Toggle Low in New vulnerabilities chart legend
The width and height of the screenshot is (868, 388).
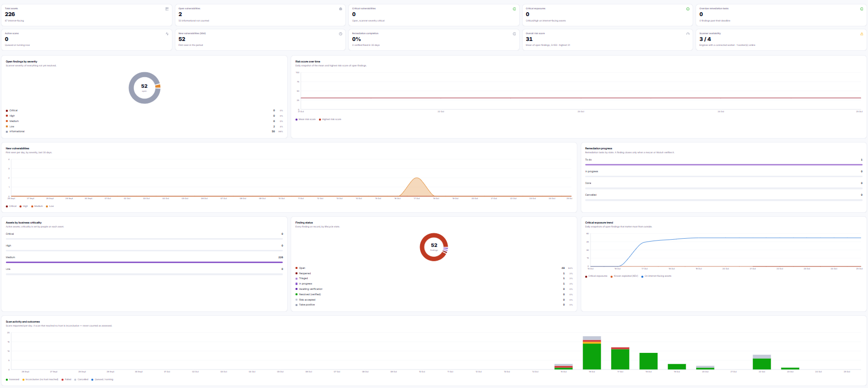(x=50, y=206)
